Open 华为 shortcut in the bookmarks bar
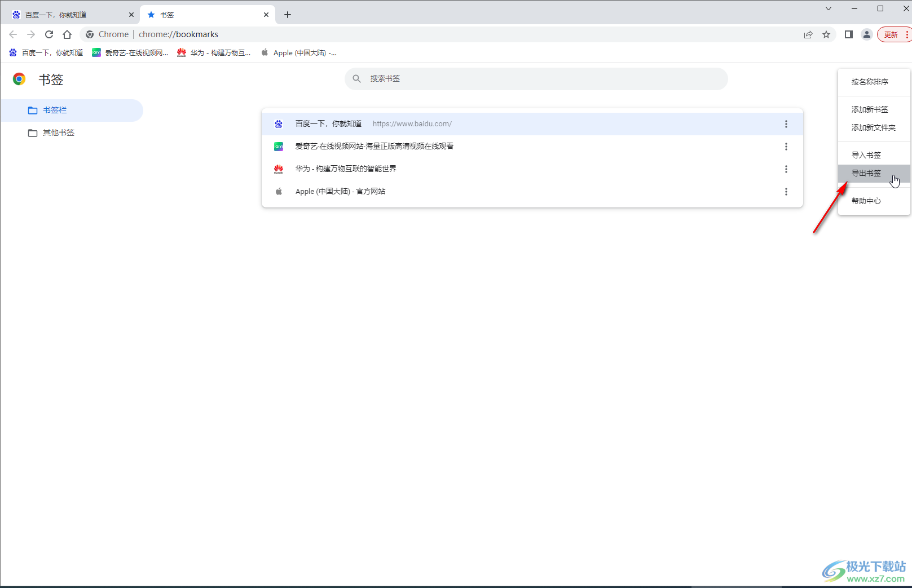The image size is (912, 588). [214, 52]
